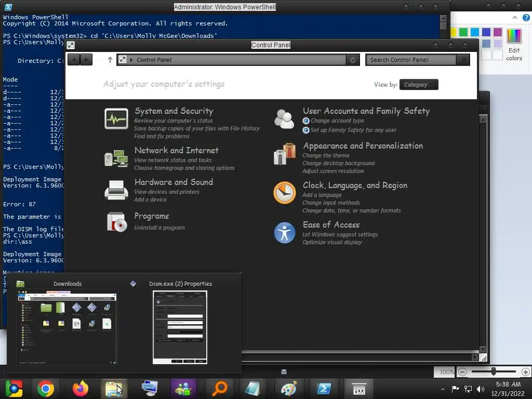Click Find and fix problems link
The width and height of the screenshot is (532, 399).
162,136
